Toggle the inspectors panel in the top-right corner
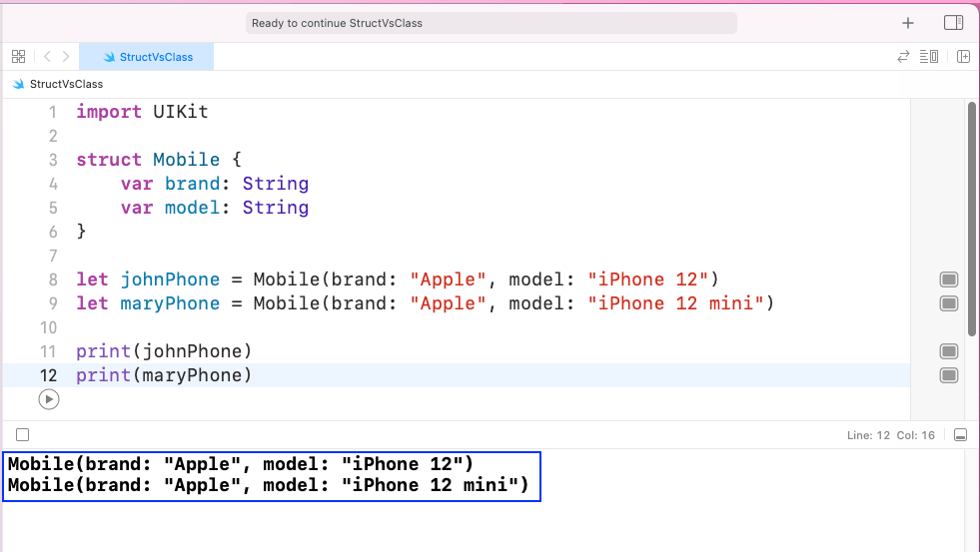The height and width of the screenshot is (552, 980). tap(953, 23)
